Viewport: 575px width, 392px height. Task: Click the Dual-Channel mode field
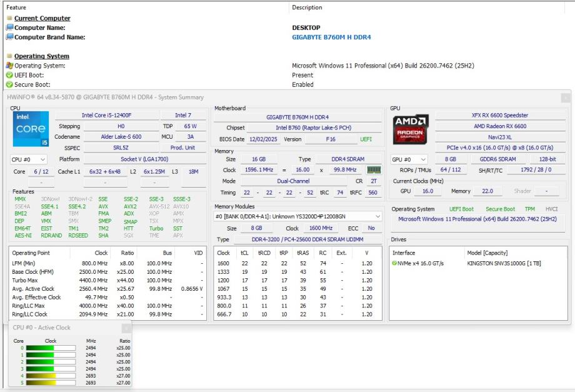pyautogui.click(x=293, y=181)
